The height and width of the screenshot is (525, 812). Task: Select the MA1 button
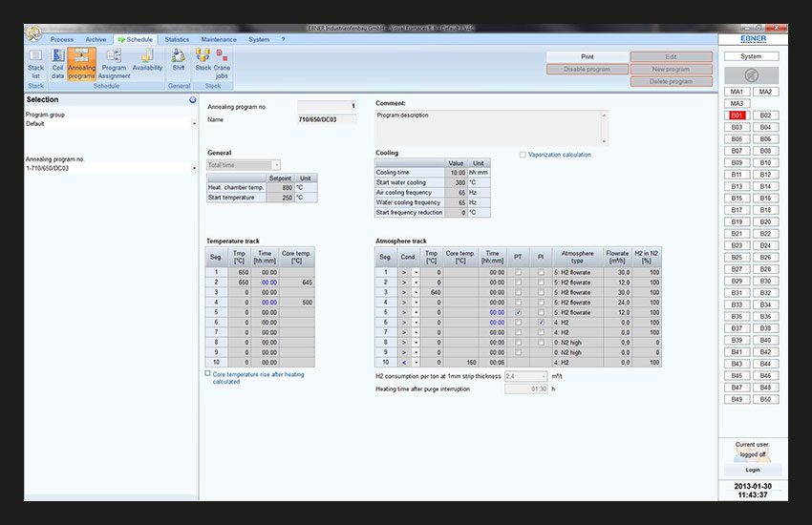point(737,92)
